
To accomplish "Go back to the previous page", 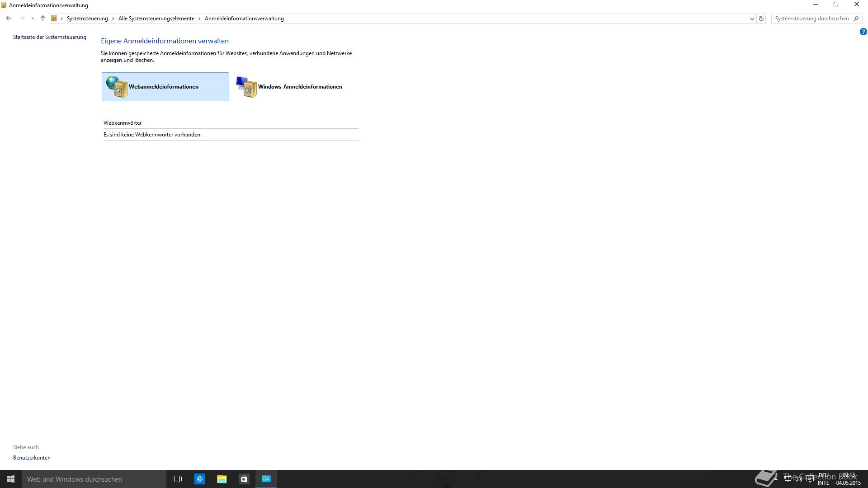I will tap(9, 19).
